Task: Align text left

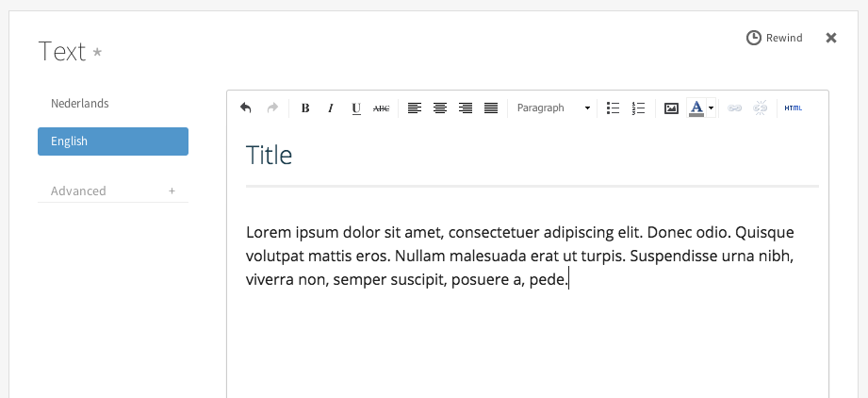Action: 415,108
